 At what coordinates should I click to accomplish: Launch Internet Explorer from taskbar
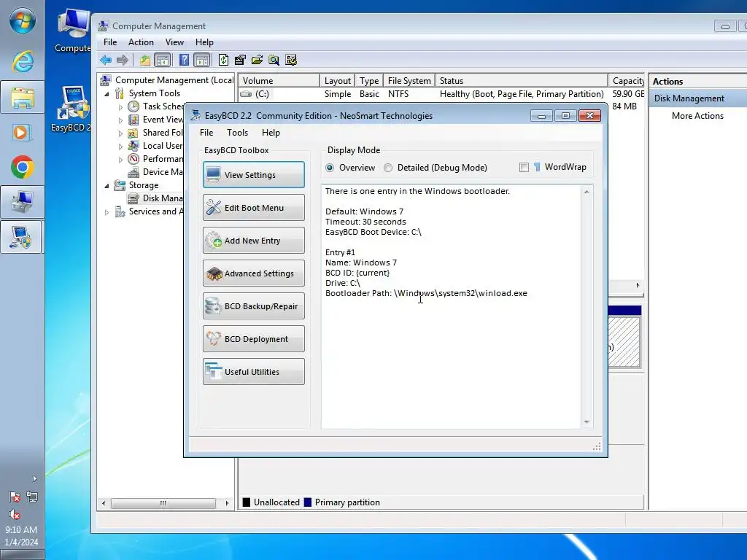23,62
